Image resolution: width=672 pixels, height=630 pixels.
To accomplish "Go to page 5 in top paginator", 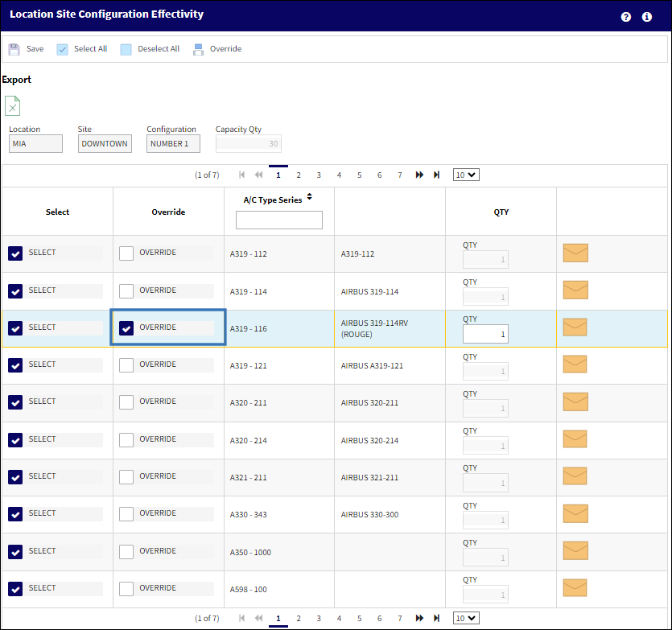I will [x=360, y=175].
